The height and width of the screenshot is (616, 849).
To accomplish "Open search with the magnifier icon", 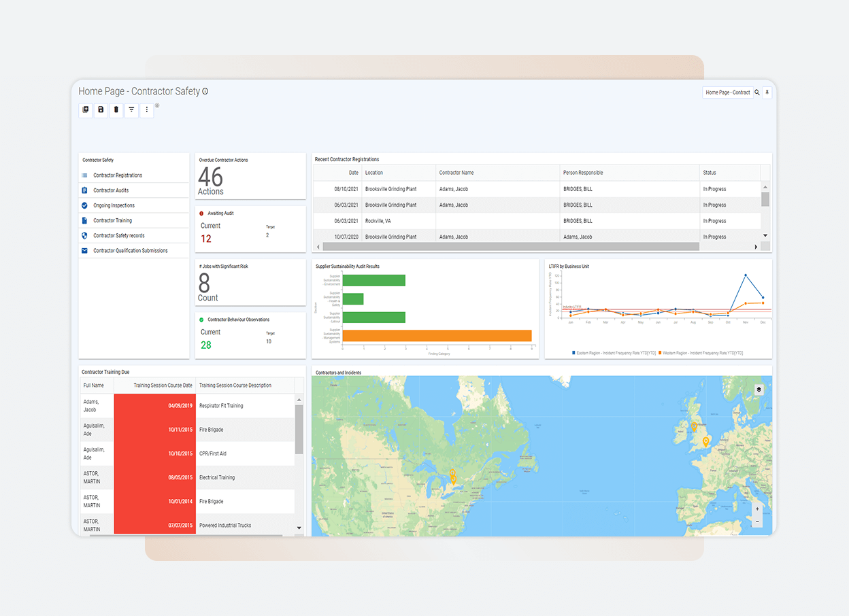I will coord(756,92).
